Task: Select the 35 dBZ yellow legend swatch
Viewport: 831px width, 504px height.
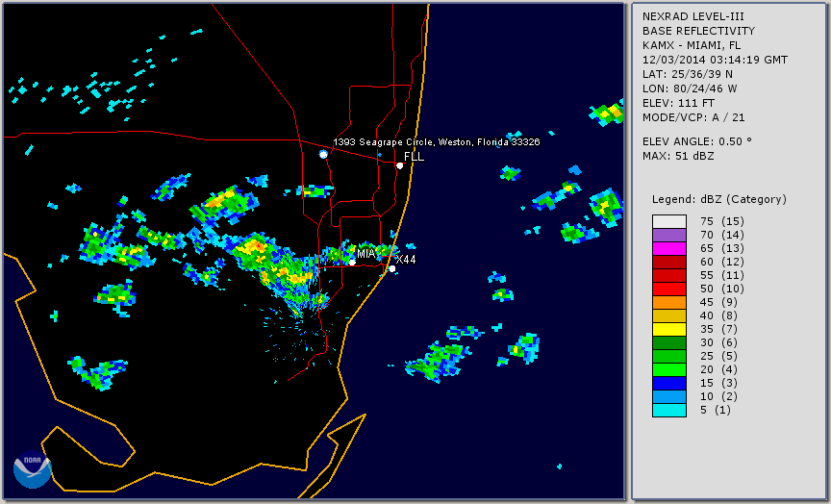Action: (x=668, y=329)
